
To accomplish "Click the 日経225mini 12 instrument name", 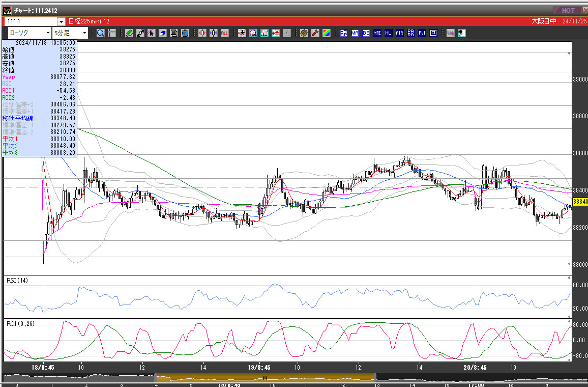I will 89,21.
